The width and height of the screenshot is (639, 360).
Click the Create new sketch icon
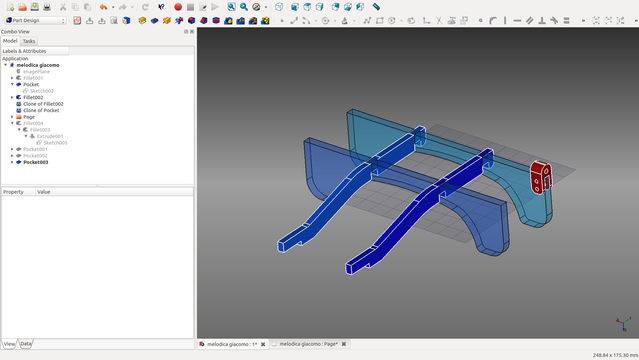pyautogui.click(x=77, y=20)
